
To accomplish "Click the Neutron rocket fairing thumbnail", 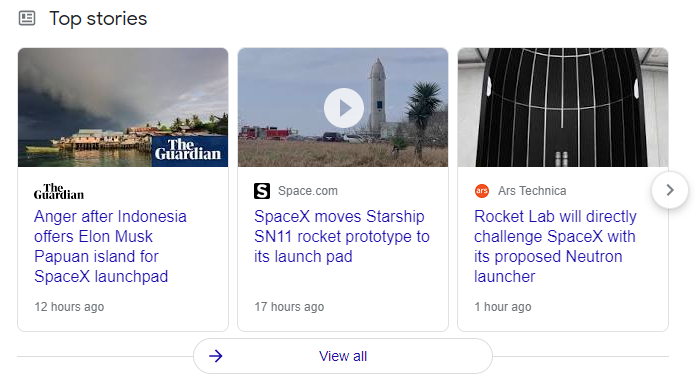I will 563,107.
